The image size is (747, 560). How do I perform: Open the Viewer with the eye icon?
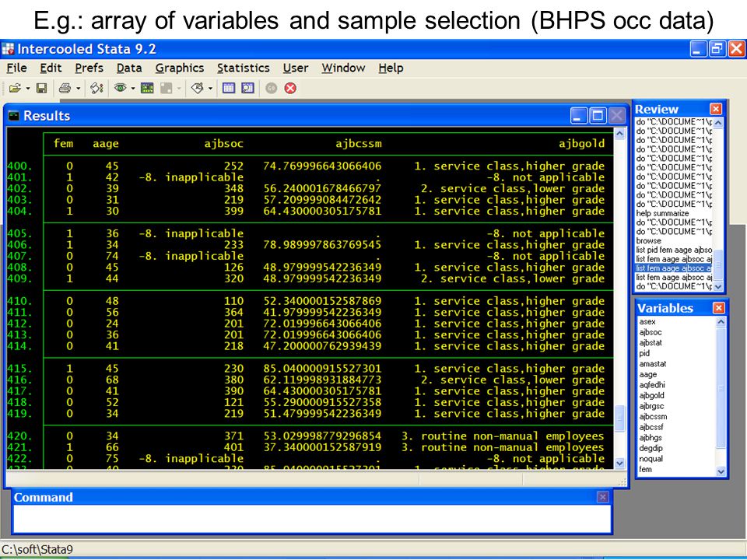click(x=120, y=88)
